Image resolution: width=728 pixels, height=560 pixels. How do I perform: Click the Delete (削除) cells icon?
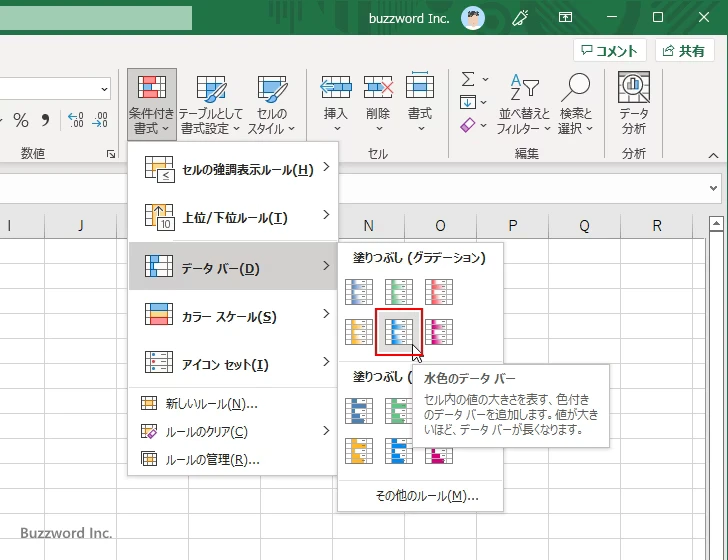pyautogui.click(x=378, y=86)
